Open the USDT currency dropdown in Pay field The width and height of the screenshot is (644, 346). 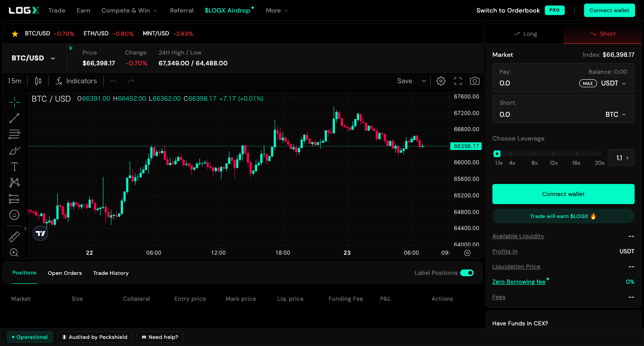pos(613,83)
